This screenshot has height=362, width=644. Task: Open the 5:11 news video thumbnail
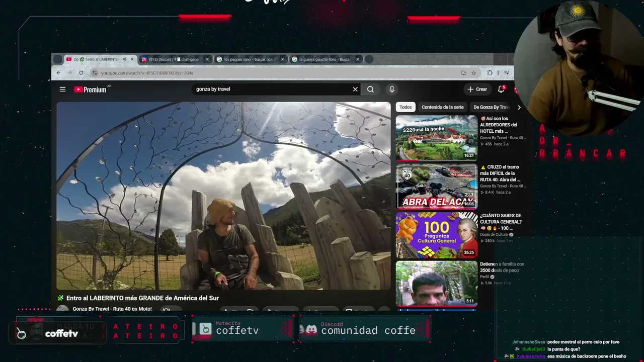click(x=437, y=284)
